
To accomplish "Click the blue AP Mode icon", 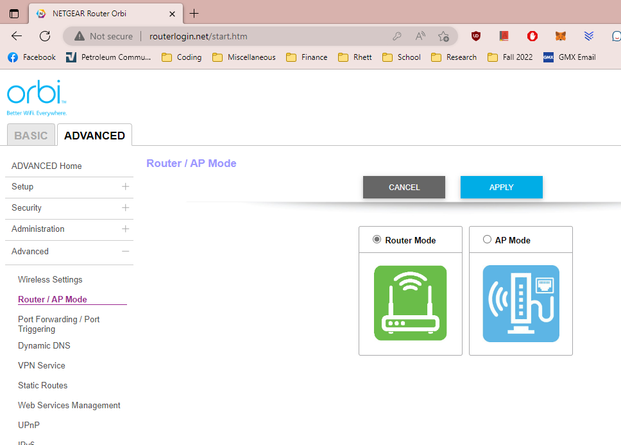I will [520, 302].
